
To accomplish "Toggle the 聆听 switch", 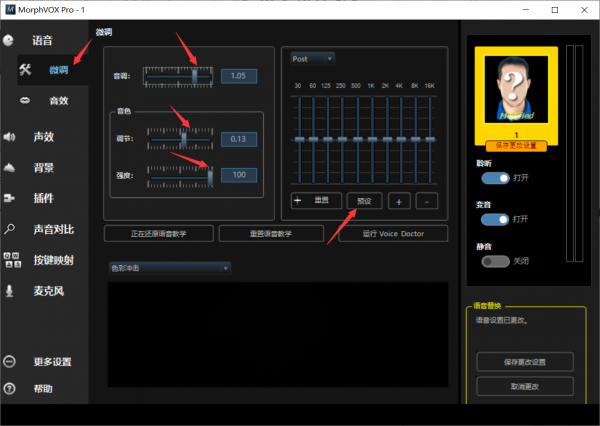I will coord(495,178).
